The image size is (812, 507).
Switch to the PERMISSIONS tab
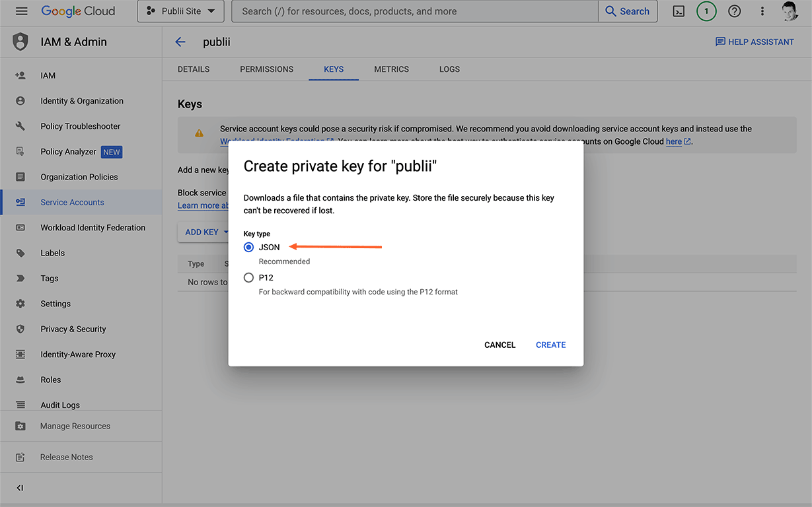pyautogui.click(x=266, y=69)
